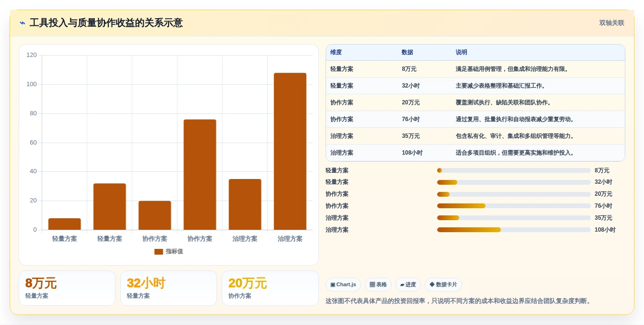Viewport: 644px width, 325px height.
Task: Click the shortest chart bar valued 8
Action: click(x=65, y=224)
